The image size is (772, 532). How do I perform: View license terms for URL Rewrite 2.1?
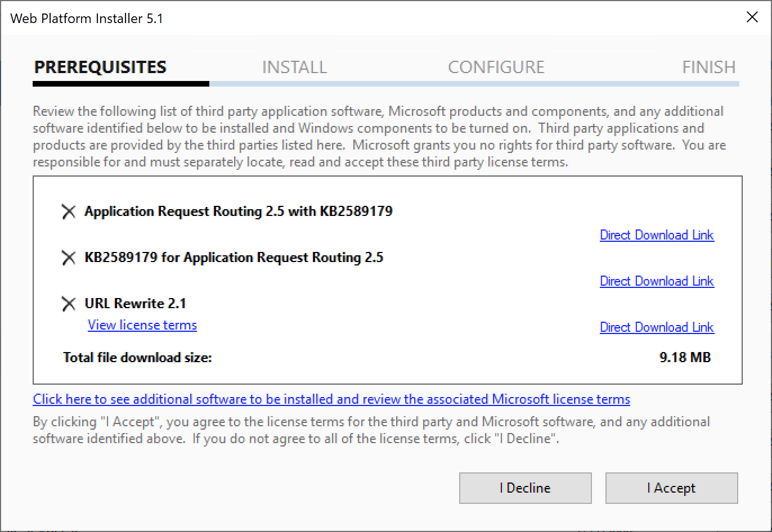[x=142, y=325]
